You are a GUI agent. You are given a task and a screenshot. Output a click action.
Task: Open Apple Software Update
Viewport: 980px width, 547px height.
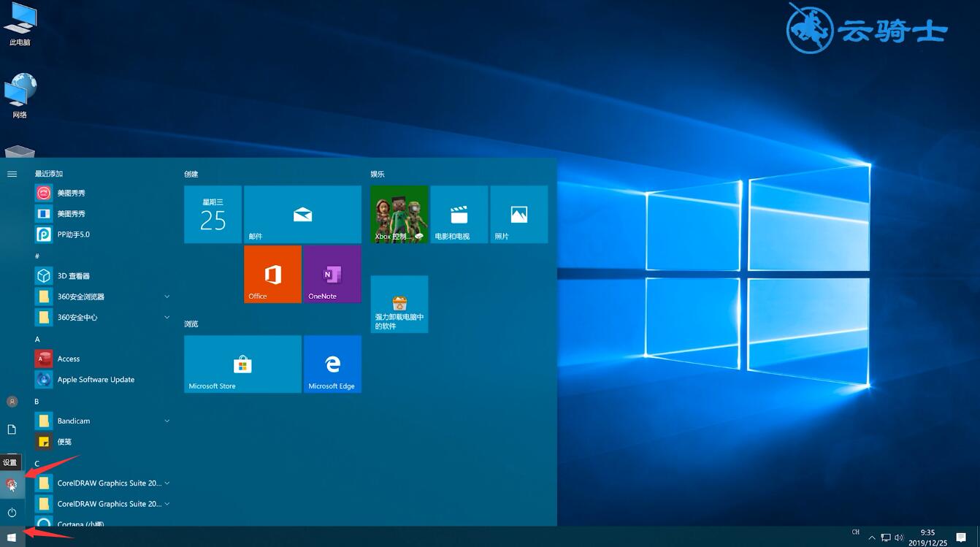102,380
